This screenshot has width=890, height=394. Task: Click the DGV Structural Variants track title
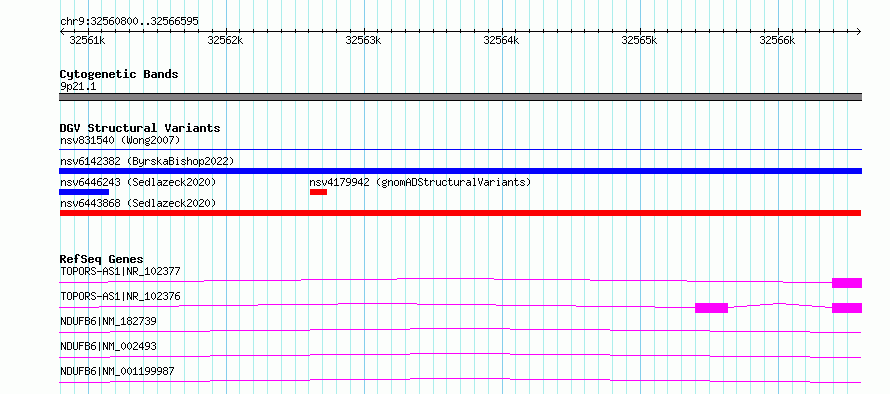140,128
